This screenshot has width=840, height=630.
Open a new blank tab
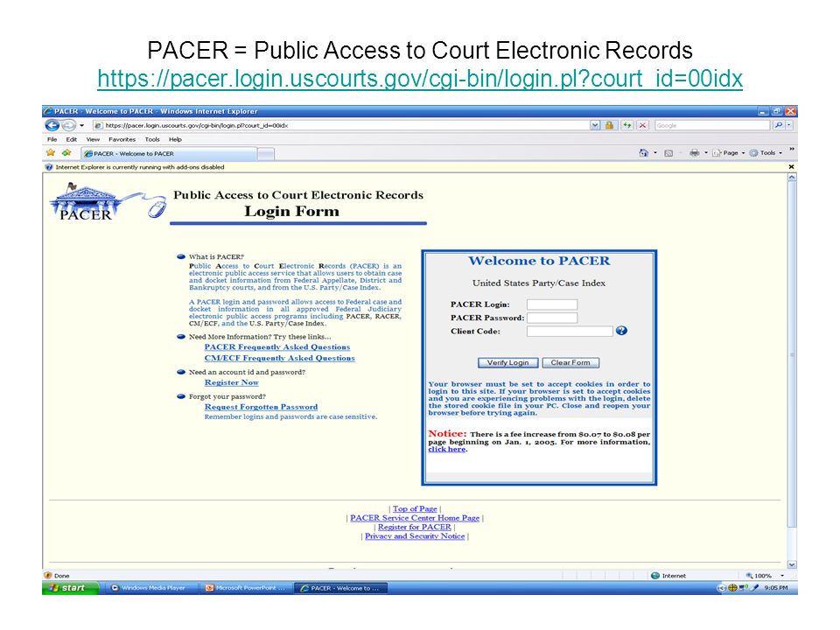point(266,154)
